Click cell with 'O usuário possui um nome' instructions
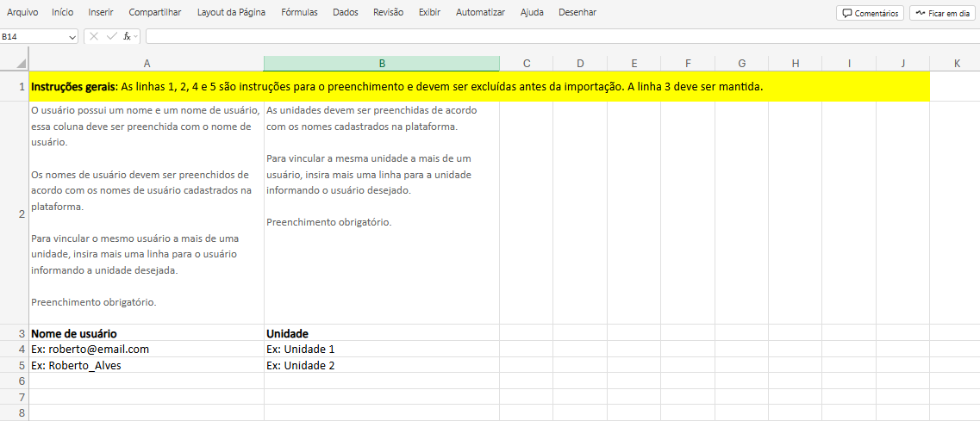The height and width of the screenshot is (421, 980). [147, 213]
